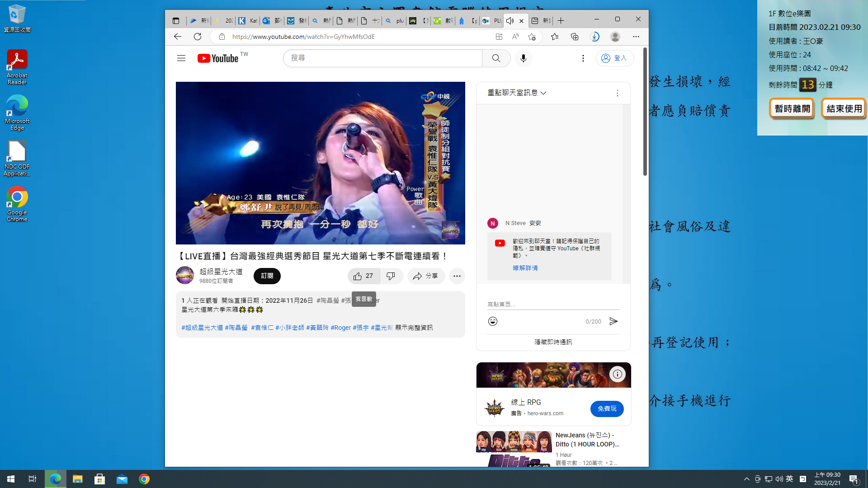Mute the playing YouTube tab speaker icon
The height and width of the screenshot is (488, 868).
click(510, 21)
